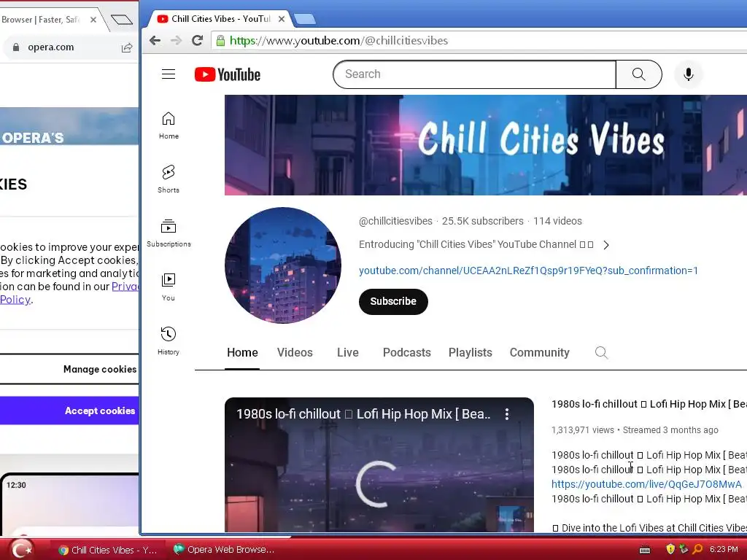Switch to the Community tab

(540, 352)
